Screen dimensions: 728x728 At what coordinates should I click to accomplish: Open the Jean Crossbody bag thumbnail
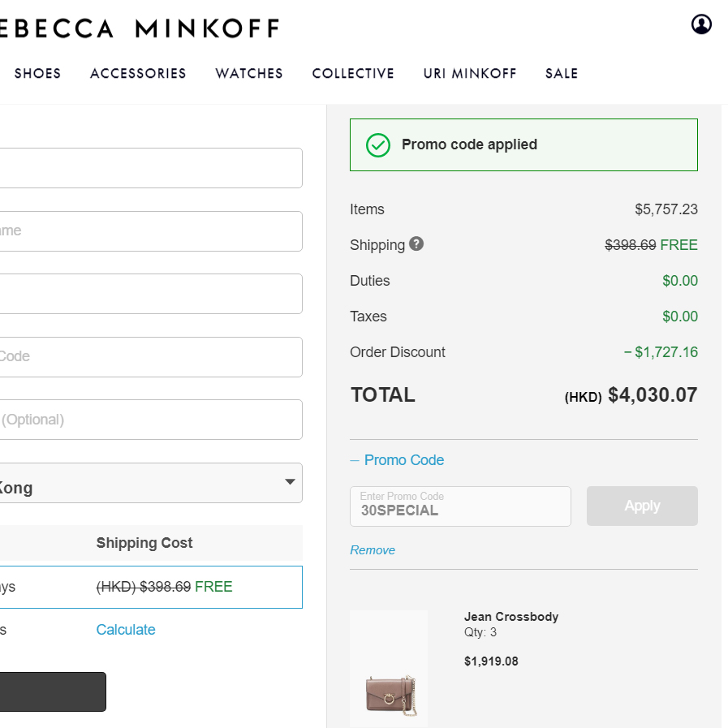[389, 670]
